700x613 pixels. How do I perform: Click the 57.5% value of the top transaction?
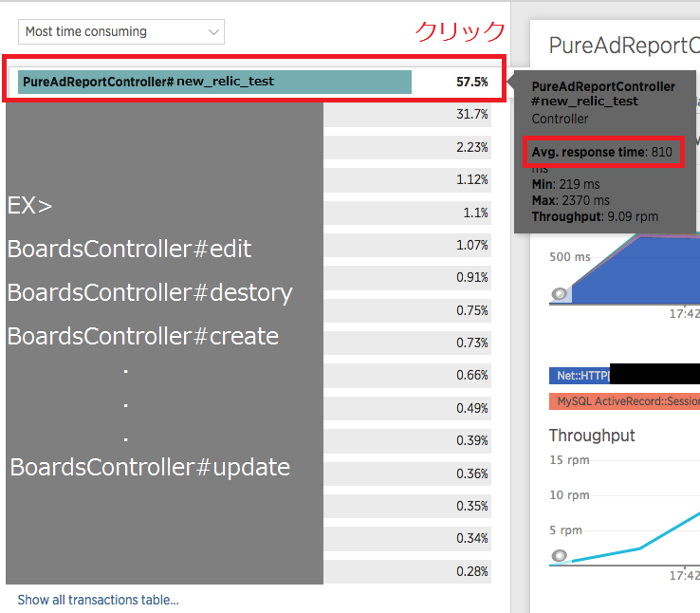click(x=471, y=82)
